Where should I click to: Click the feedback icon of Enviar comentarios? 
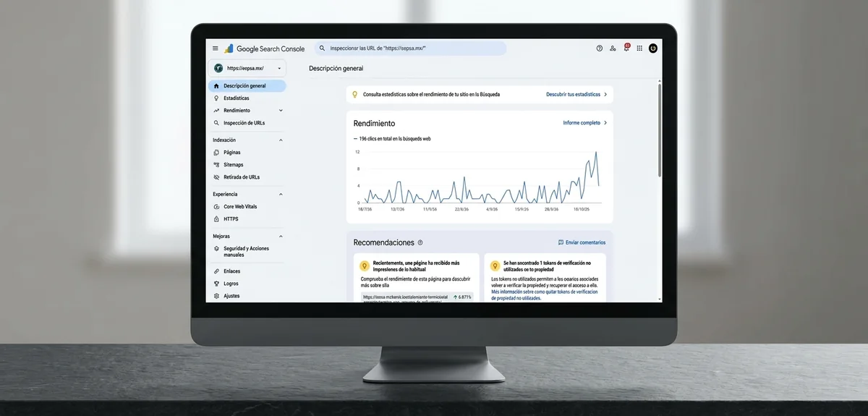(x=561, y=242)
